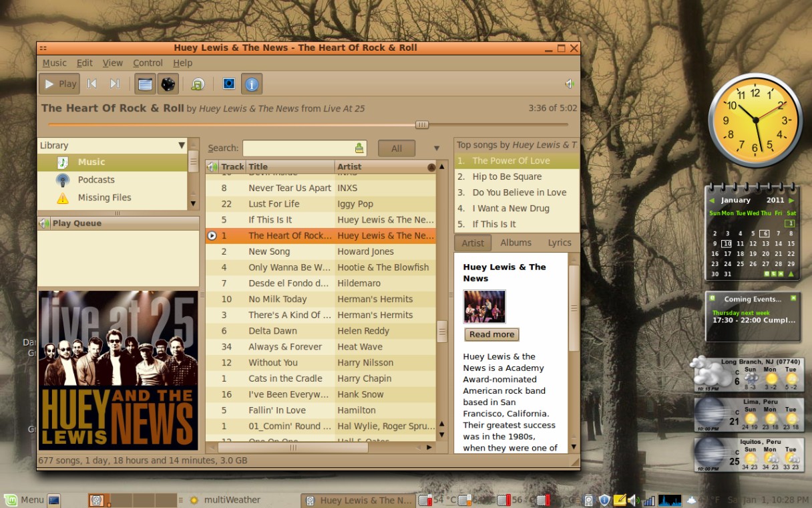Click the multiWeather taskbar item
812x508 pixels.
(x=225, y=499)
